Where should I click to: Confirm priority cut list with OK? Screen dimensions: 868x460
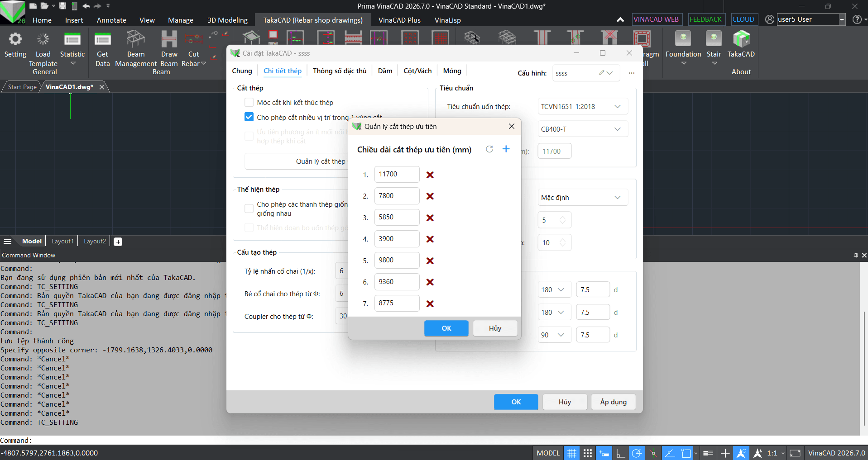tap(446, 328)
